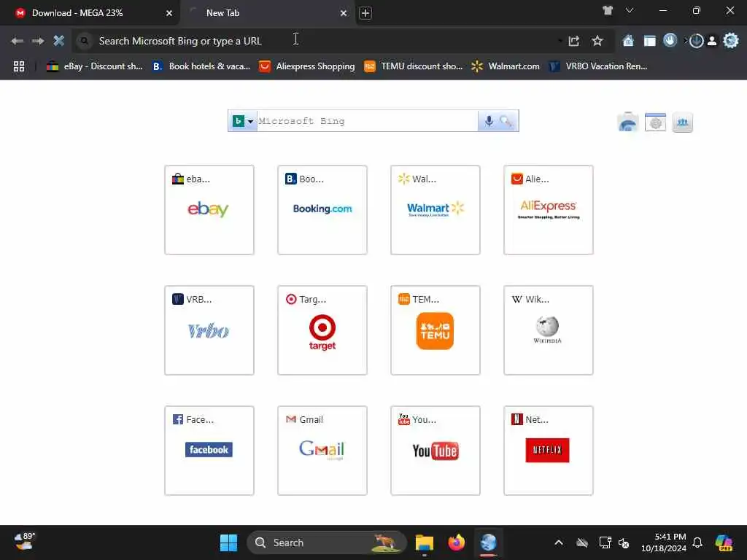The image size is (747, 560).
Task: Switch to the Download - MEGA 23% tab
Action: (89, 13)
